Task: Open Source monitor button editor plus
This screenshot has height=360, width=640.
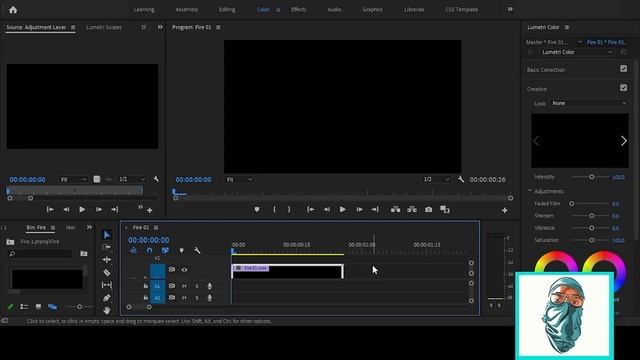Action: point(150,210)
